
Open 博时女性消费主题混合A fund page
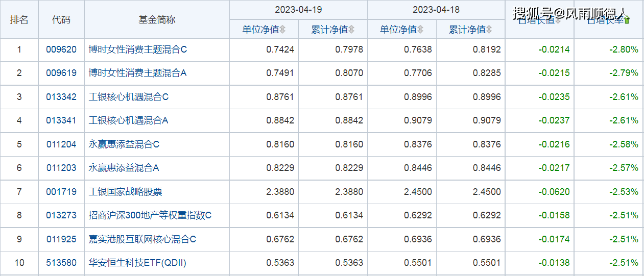137,73
